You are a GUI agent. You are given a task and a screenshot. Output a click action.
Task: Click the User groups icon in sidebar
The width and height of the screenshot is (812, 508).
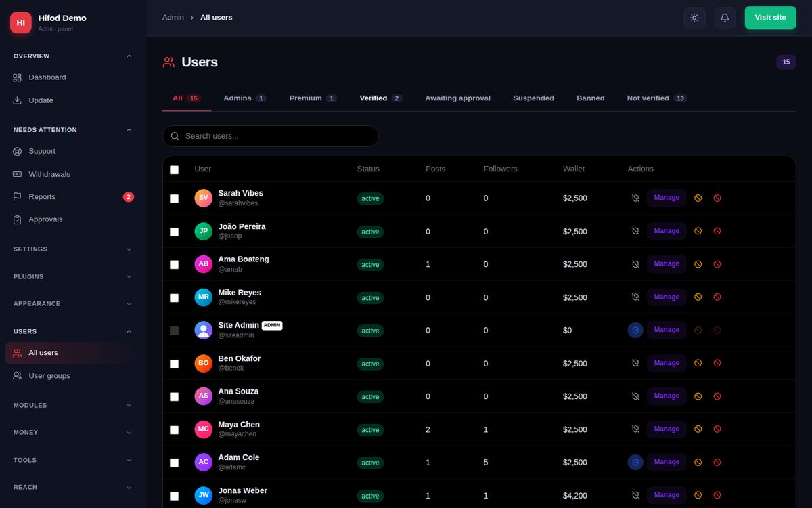pyautogui.click(x=18, y=376)
